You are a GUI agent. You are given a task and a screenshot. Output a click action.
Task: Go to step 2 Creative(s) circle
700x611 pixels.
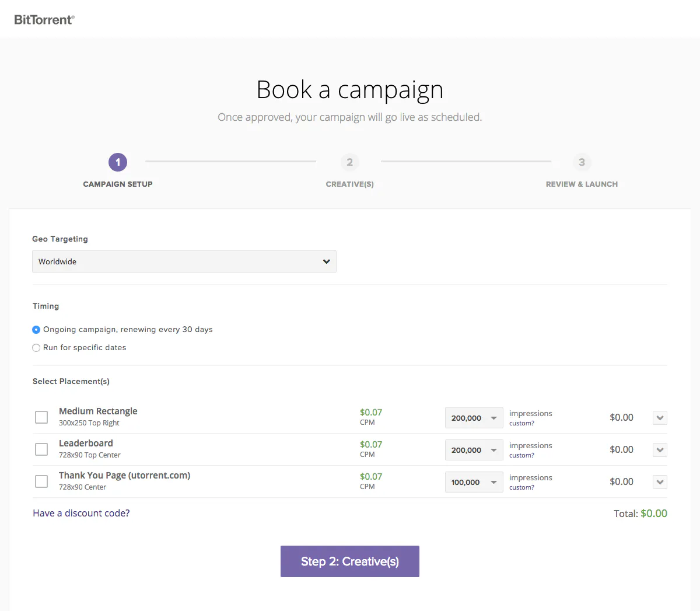coord(349,162)
